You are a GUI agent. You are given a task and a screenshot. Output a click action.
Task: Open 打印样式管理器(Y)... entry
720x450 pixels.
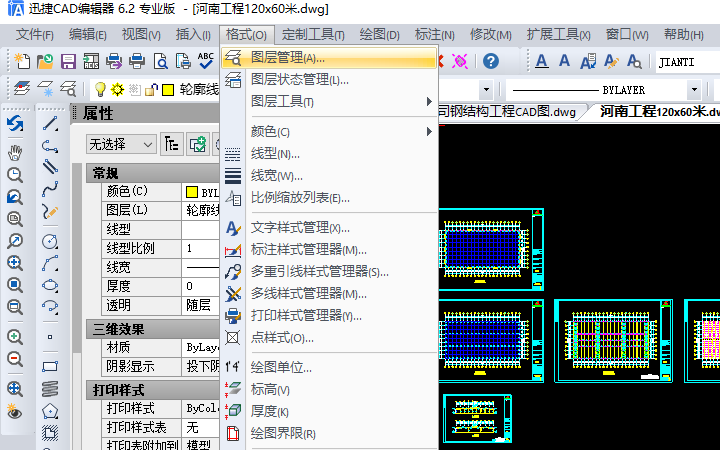click(x=329, y=316)
